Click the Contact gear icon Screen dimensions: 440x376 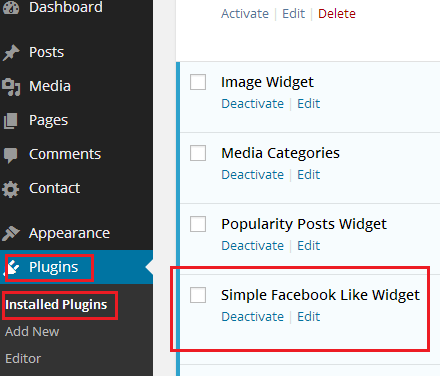[x=11, y=189]
